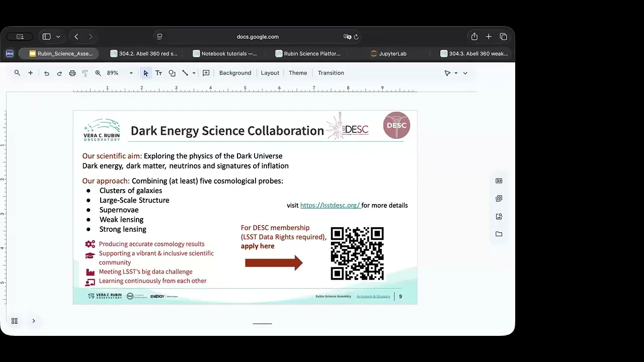Open the Background settings
The height and width of the screenshot is (362, 644).
[235, 73]
